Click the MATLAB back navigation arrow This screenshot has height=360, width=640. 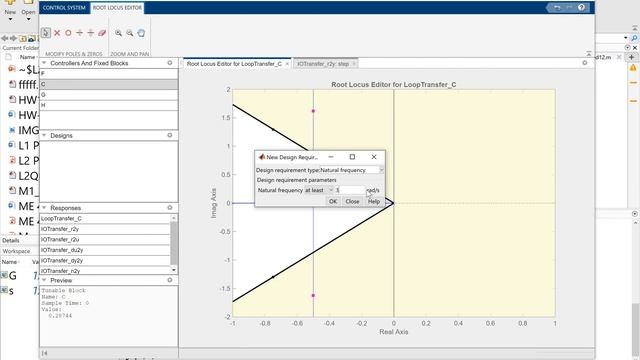pyautogui.click(x=4, y=38)
